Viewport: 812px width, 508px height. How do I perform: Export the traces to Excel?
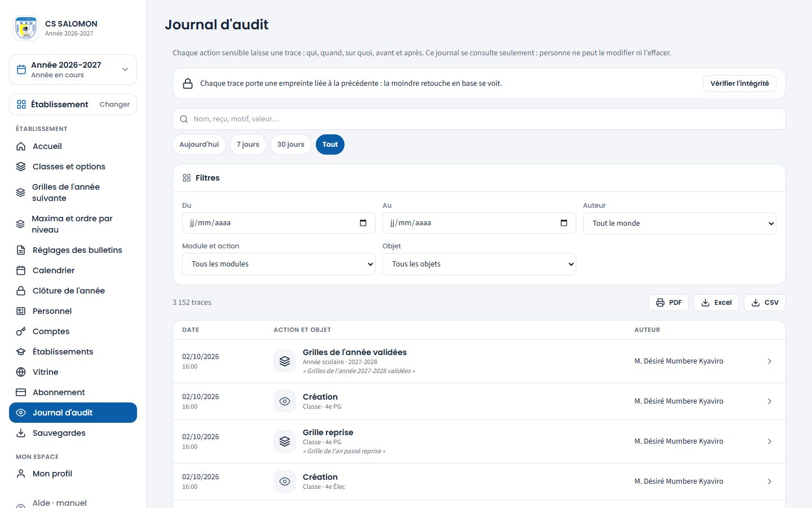coord(716,303)
